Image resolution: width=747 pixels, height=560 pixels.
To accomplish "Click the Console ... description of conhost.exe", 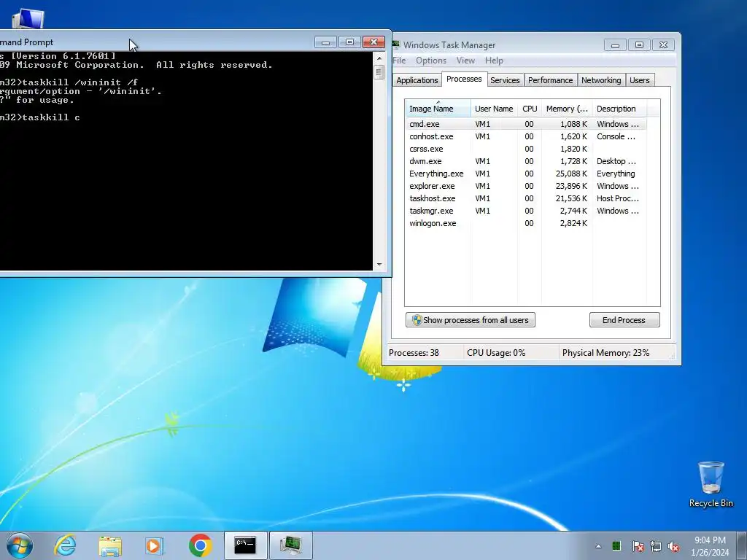I will 616,136.
